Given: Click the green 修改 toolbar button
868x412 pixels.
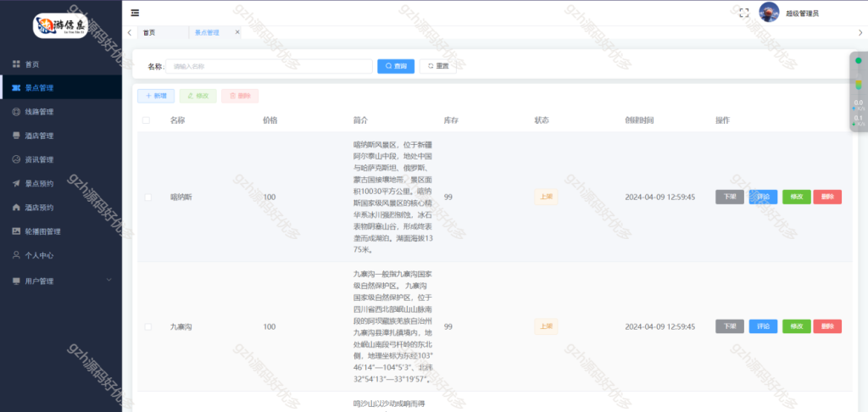Looking at the screenshot, I should [x=198, y=96].
